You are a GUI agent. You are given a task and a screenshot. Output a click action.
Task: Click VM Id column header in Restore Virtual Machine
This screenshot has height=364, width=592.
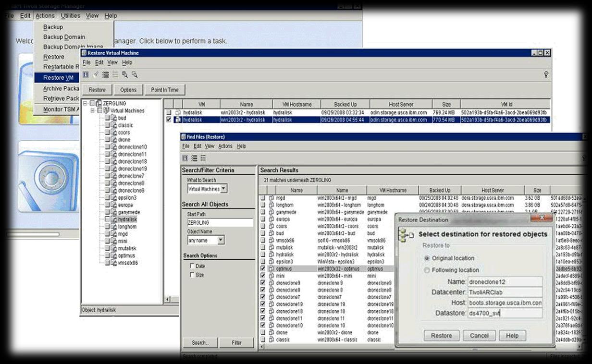pyautogui.click(x=506, y=104)
